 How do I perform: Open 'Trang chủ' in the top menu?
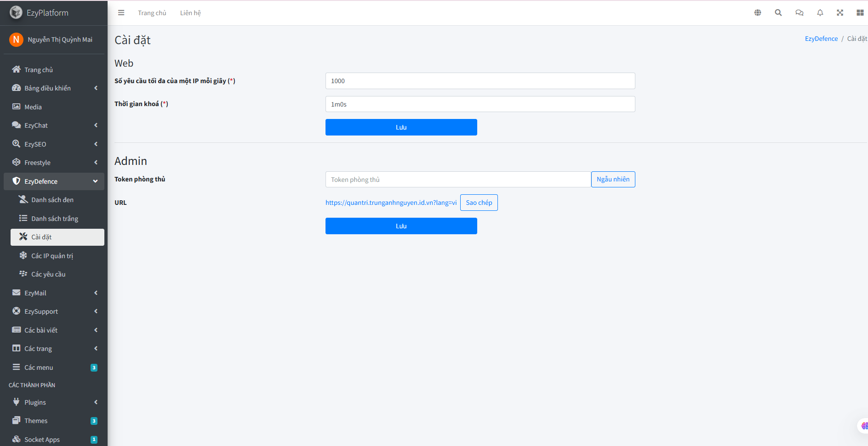[152, 12]
